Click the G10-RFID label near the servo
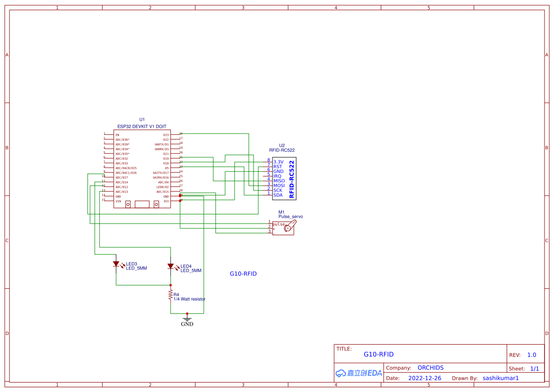This screenshot has height=392, width=554. click(244, 274)
